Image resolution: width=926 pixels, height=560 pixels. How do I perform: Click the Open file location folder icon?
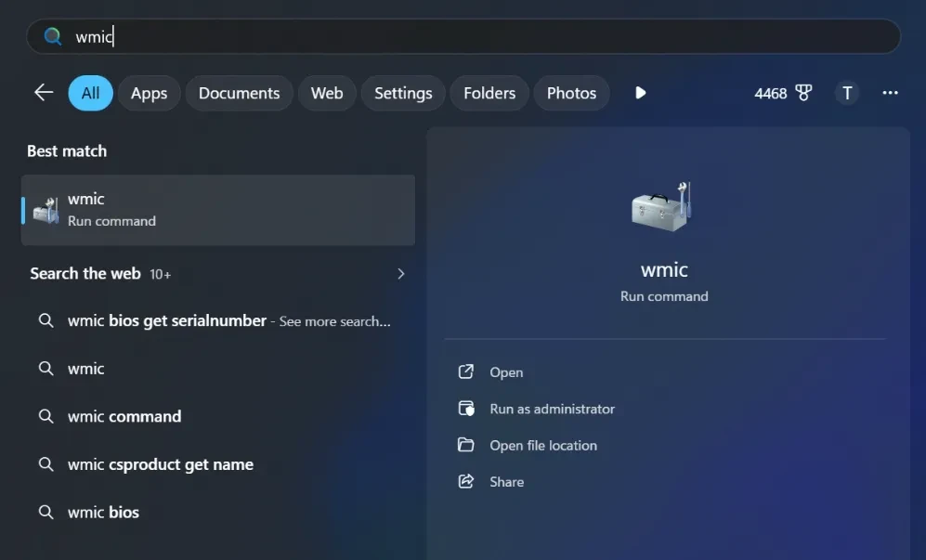pos(466,444)
